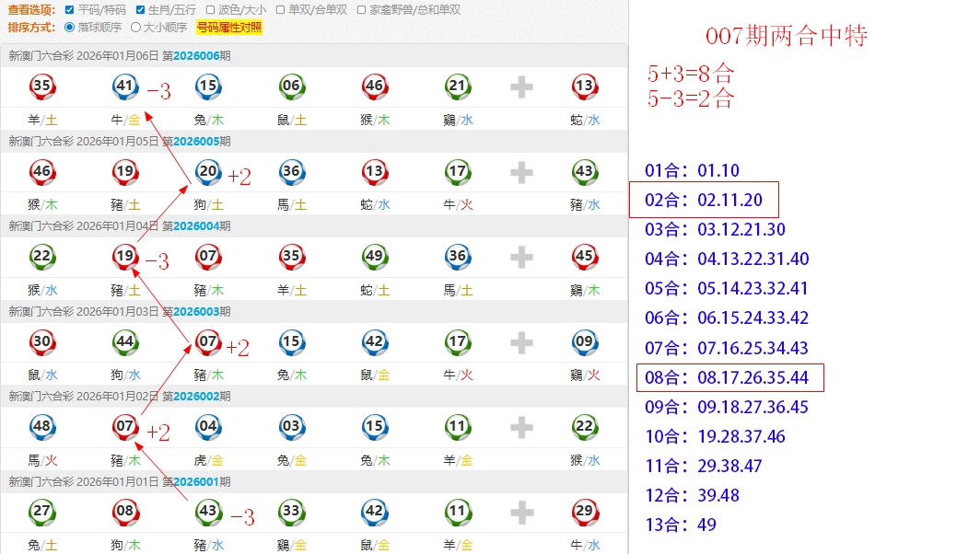This screenshot has width=980, height=554.
Task: Enable the 波色/大小 checkbox
Action: pyautogui.click(x=211, y=10)
